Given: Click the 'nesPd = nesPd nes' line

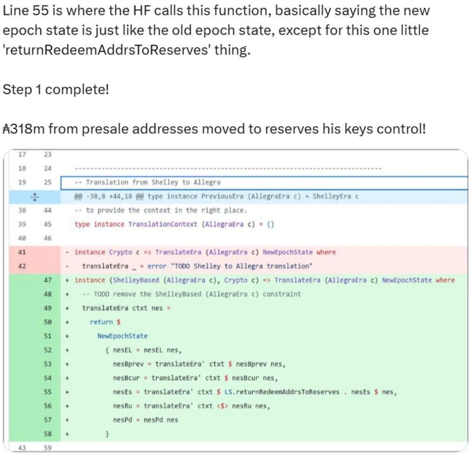Looking at the screenshot, I should 145,420.
